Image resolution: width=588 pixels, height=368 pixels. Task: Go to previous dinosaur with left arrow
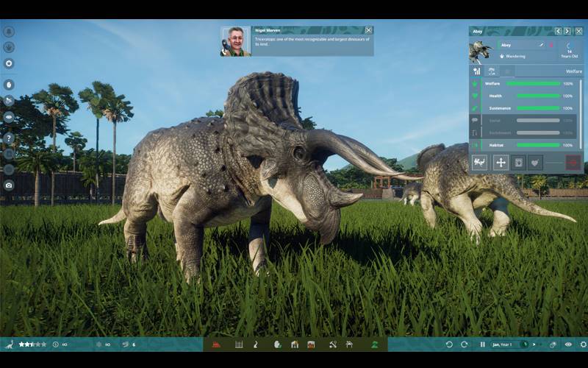click(x=558, y=31)
